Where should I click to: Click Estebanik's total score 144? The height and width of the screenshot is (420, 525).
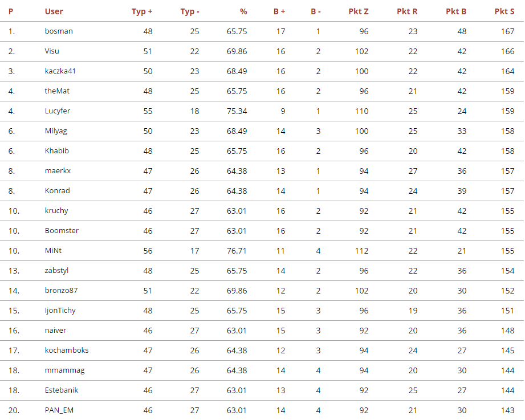click(x=508, y=390)
